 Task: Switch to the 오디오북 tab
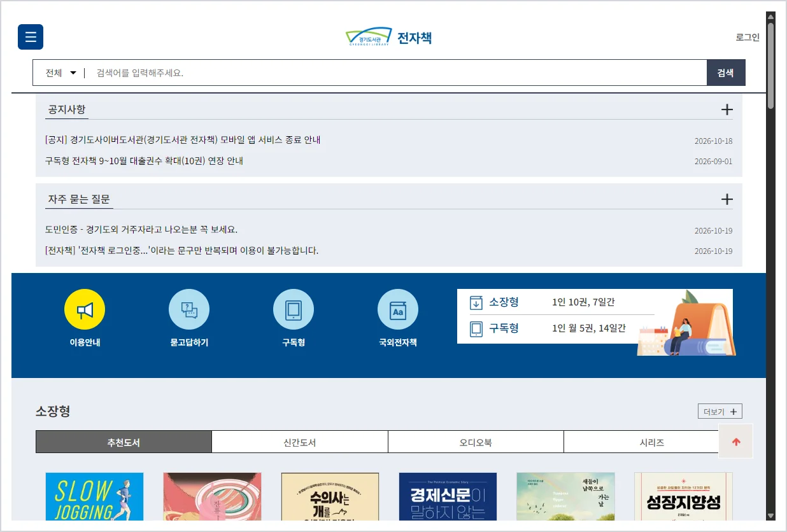click(476, 442)
